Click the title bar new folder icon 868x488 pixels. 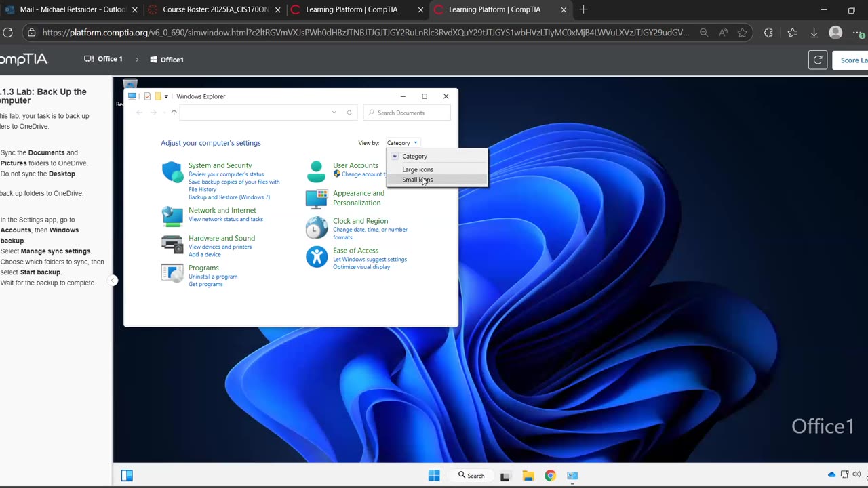tap(158, 96)
